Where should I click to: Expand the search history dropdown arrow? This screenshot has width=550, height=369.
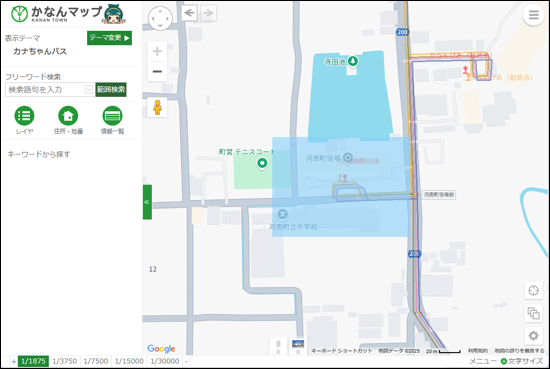(x=89, y=89)
